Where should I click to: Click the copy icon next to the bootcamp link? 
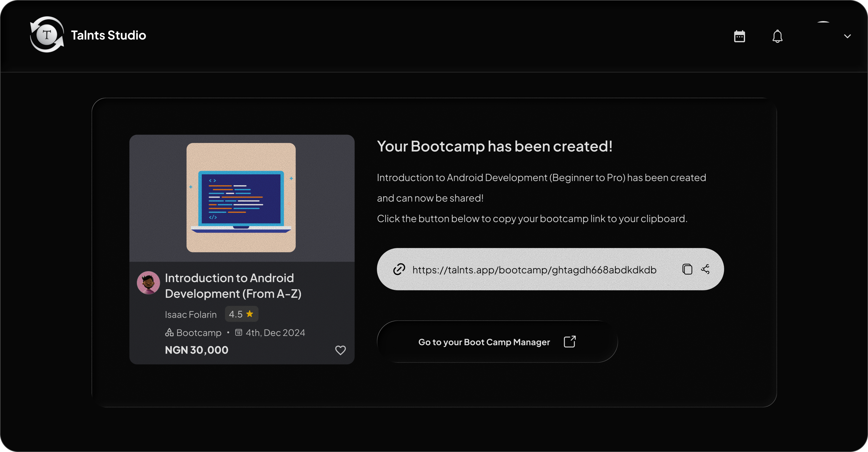[x=687, y=269]
